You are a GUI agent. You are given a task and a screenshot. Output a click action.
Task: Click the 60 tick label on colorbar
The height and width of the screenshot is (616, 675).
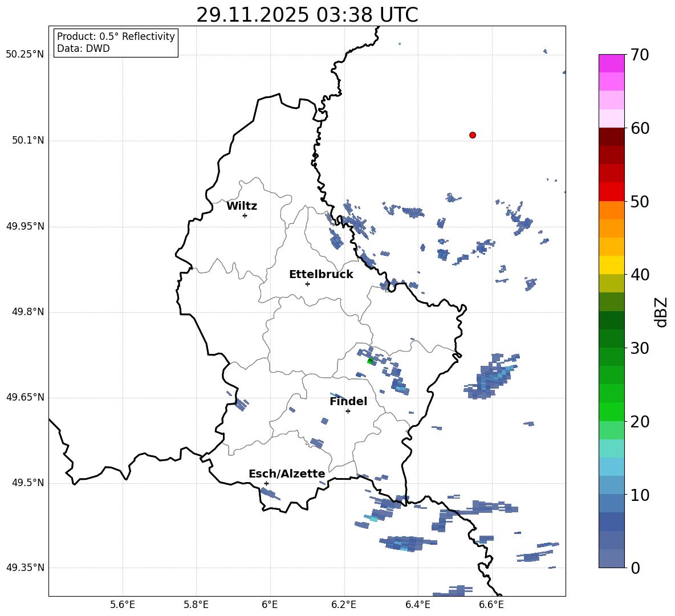(x=639, y=128)
